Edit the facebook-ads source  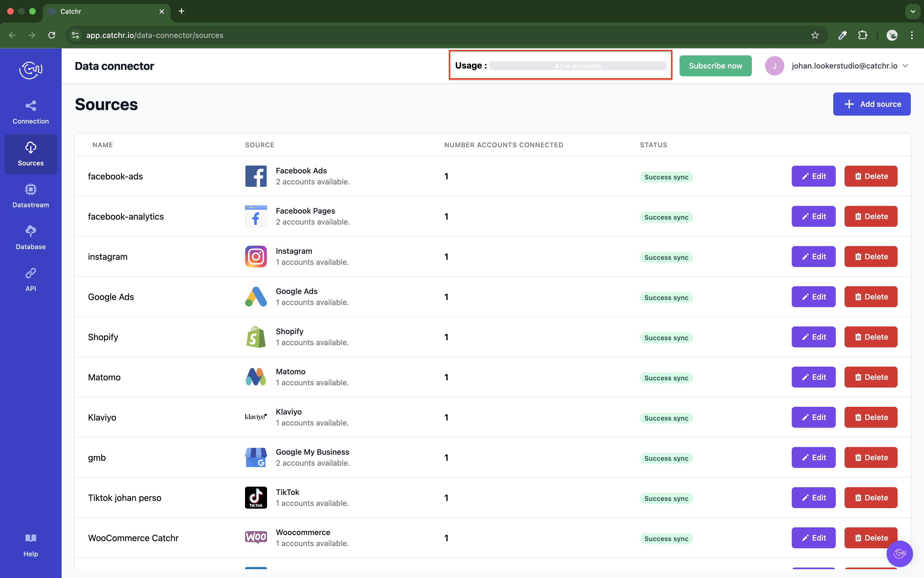pos(813,176)
